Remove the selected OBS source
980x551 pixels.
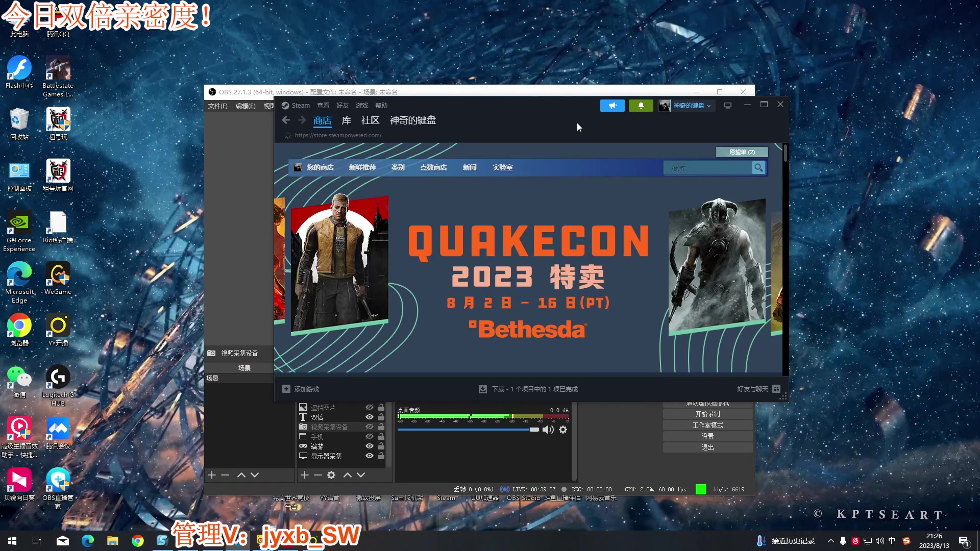[317, 475]
